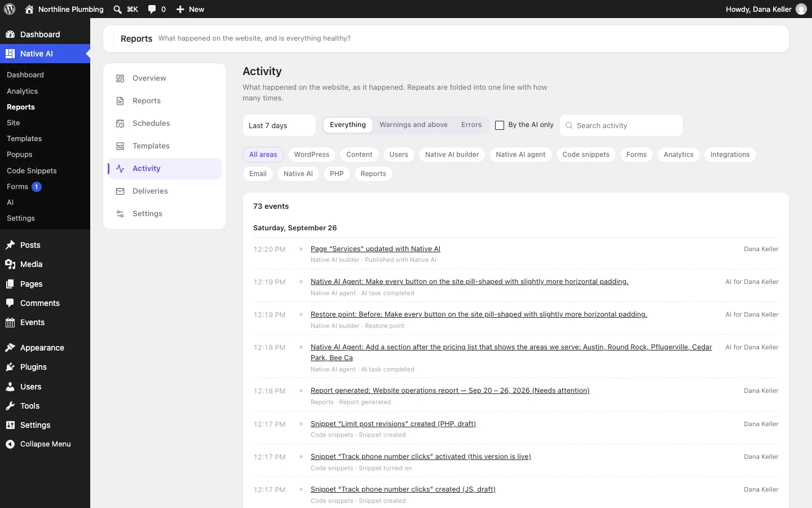Open Restore point: Before: Make every button link

pos(479,314)
